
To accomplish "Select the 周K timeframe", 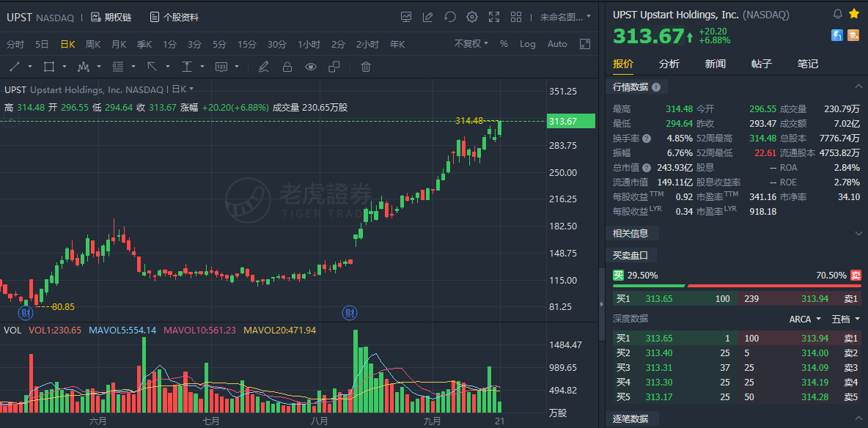I will pyautogui.click(x=93, y=44).
